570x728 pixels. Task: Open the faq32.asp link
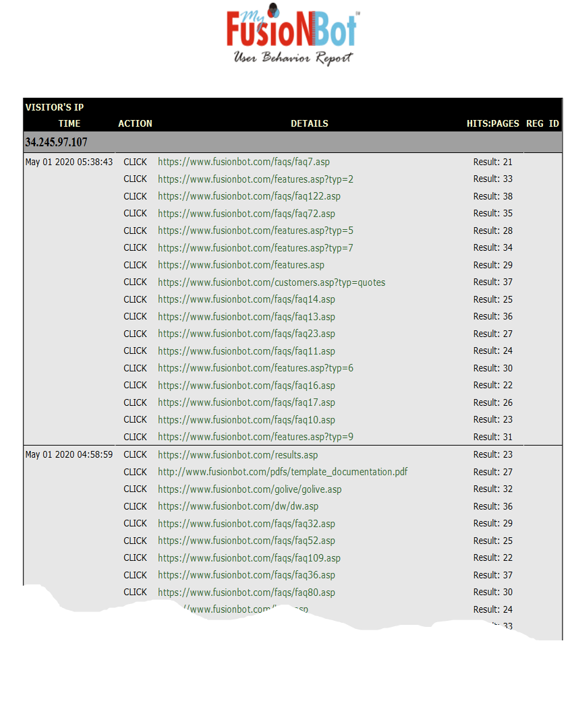[x=246, y=524]
